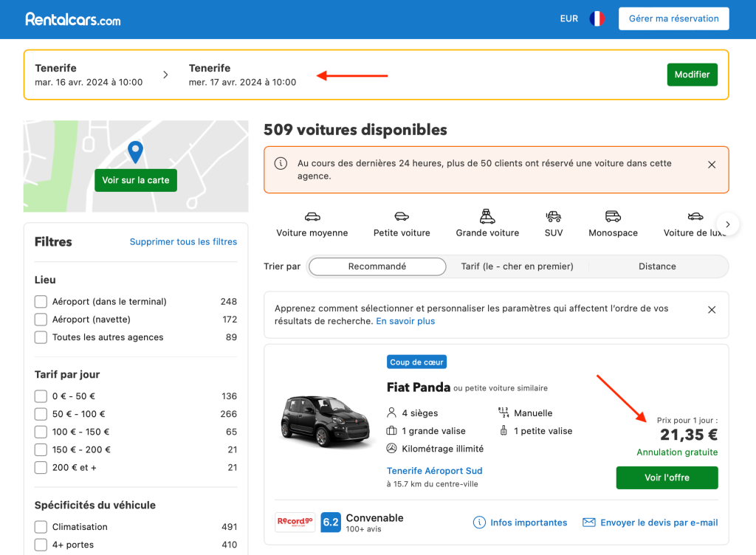Image resolution: width=756 pixels, height=555 pixels.
Task: Dismiss the 24 heures booking alert
Action: 712,165
